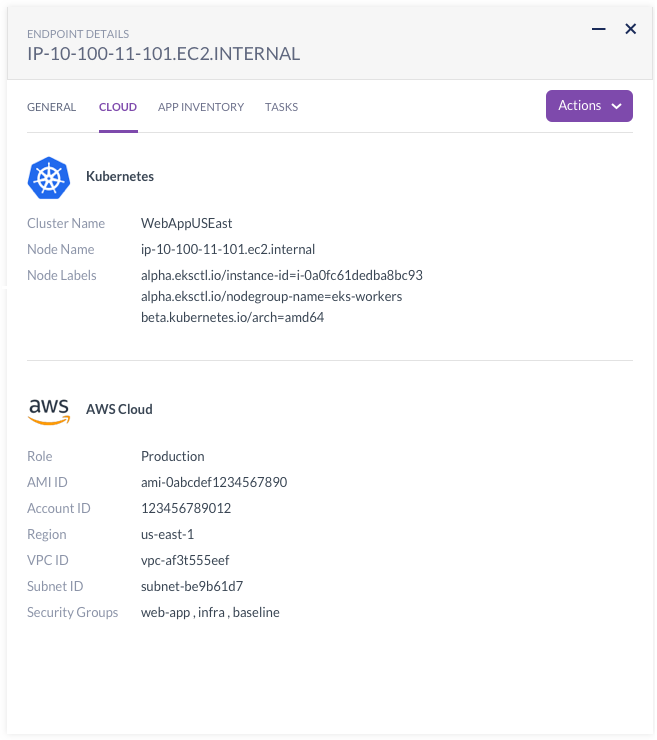This screenshot has width=657, height=740.
Task: Click the VPC ID vpc-af3t555eef
Action: pyautogui.click(x=185, y=560)
